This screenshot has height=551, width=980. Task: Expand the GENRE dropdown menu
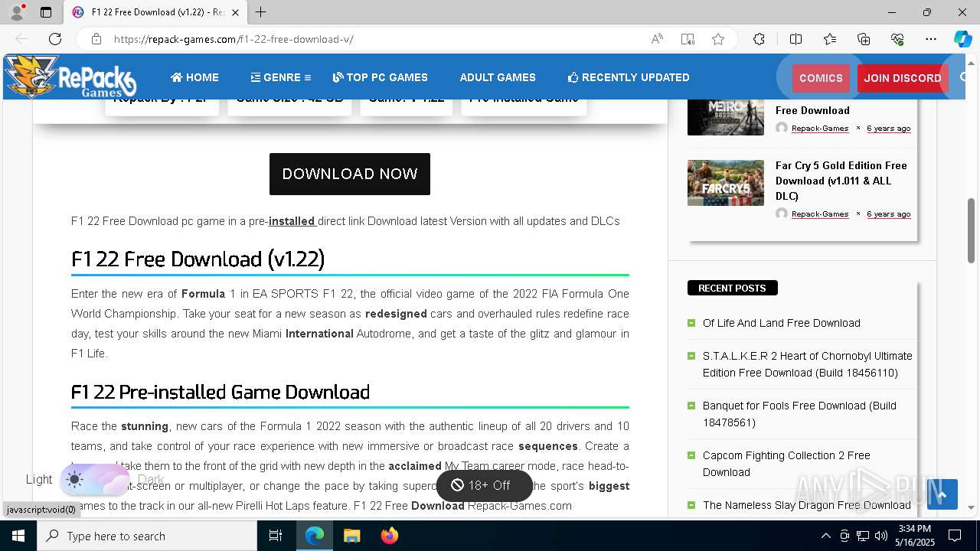point(280,77)
